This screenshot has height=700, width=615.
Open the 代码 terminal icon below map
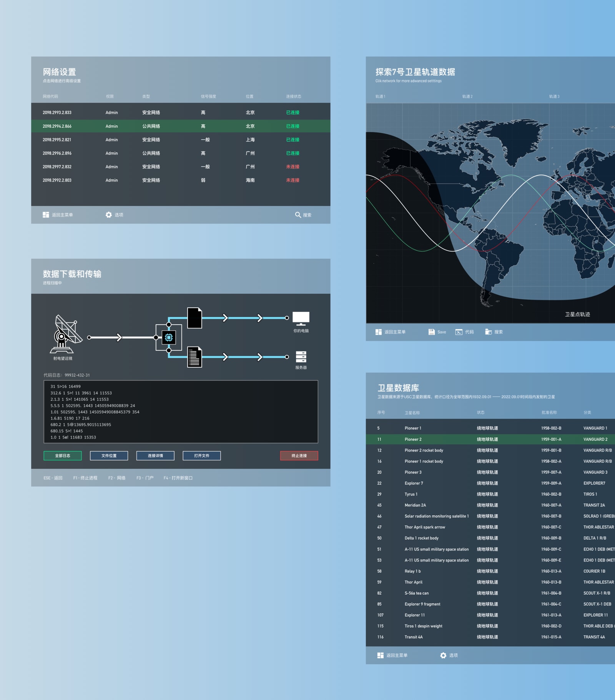pos(459,332)
